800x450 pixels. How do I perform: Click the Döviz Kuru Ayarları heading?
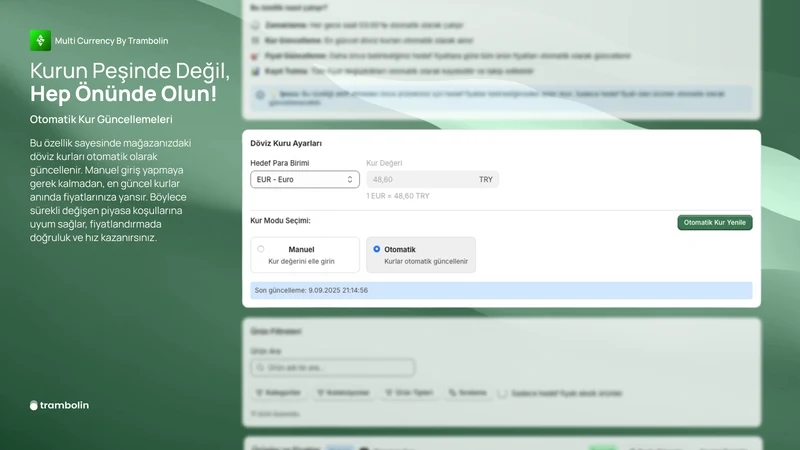coord(286,143)
